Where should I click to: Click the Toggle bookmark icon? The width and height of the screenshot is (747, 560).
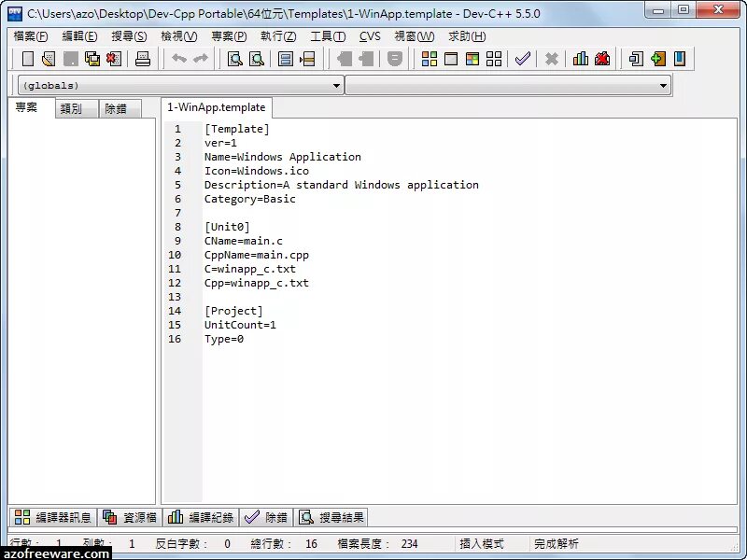tap(345, 59)
